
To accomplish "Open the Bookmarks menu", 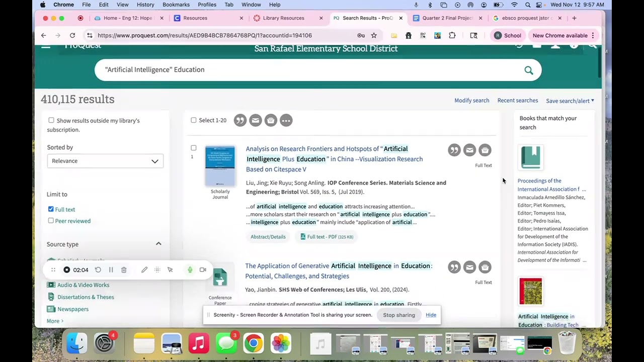I will point(176,5).
